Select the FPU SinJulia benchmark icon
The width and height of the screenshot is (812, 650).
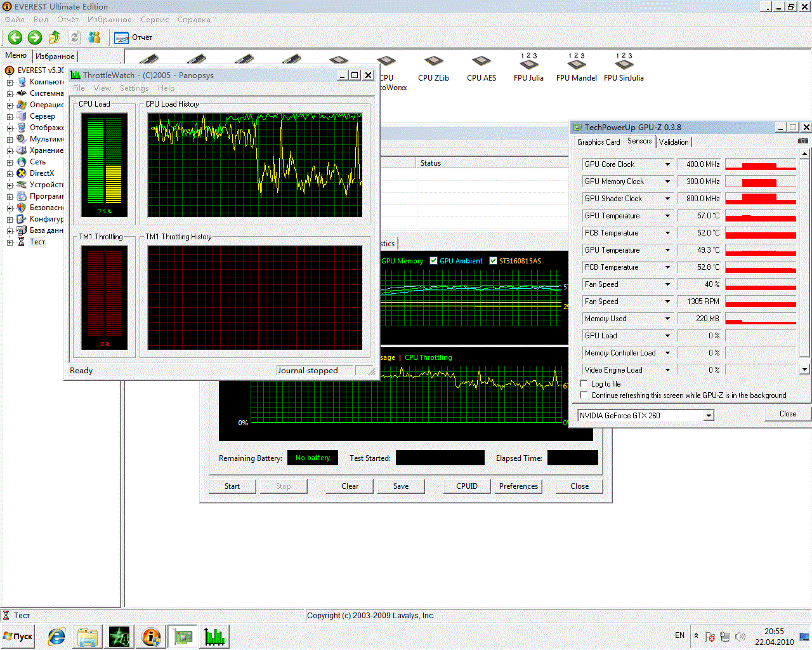624,67
